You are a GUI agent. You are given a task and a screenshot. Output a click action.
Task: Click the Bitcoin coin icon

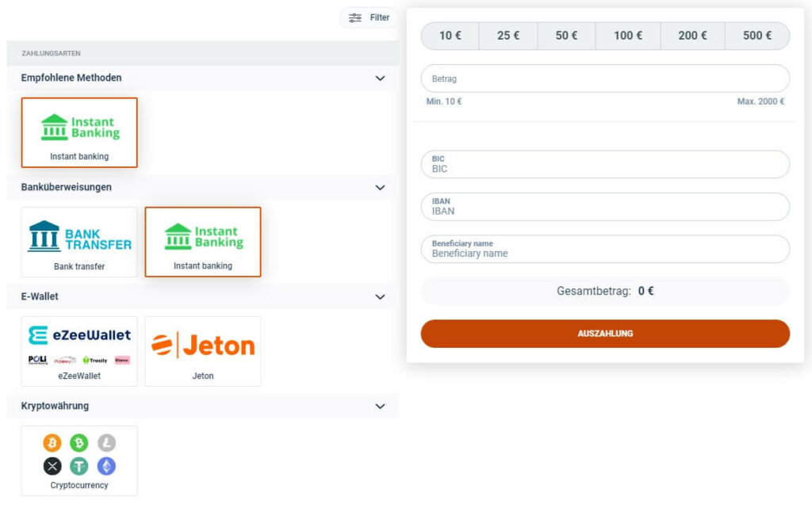[52, 443]
